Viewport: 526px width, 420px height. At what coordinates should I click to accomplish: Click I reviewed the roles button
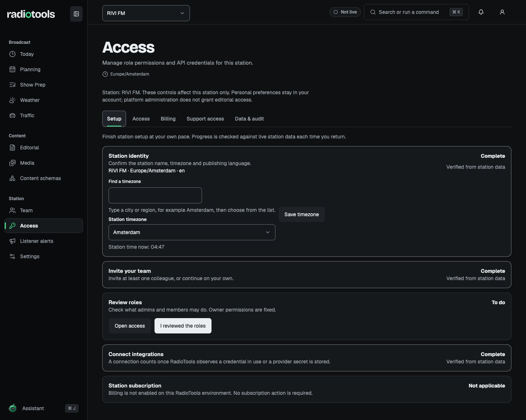click(x=183, y=326)
